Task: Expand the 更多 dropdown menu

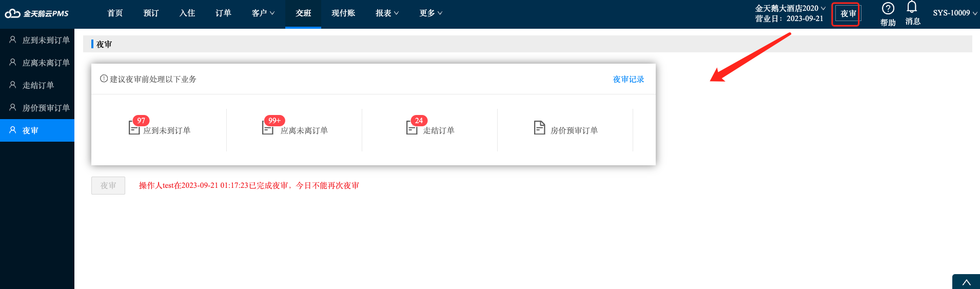Action: (430, 13)
